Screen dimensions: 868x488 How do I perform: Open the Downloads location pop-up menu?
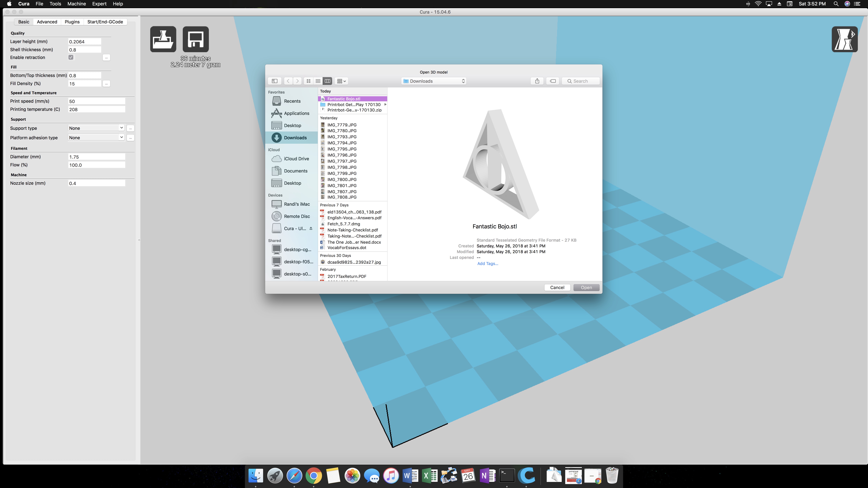point(434,81)
